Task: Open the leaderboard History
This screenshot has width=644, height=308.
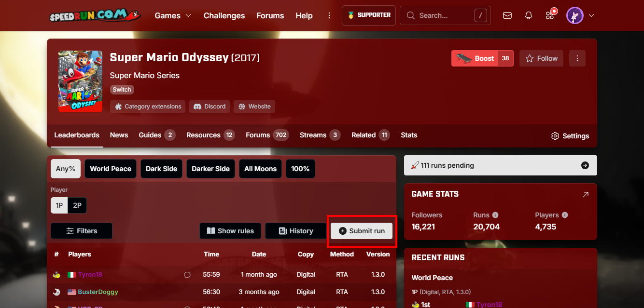Action: pos(296,231)
